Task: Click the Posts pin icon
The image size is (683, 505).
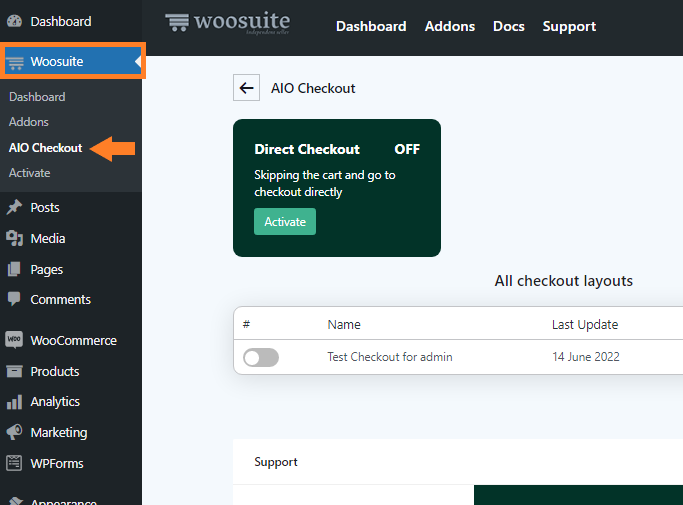Action: [14, 207]
